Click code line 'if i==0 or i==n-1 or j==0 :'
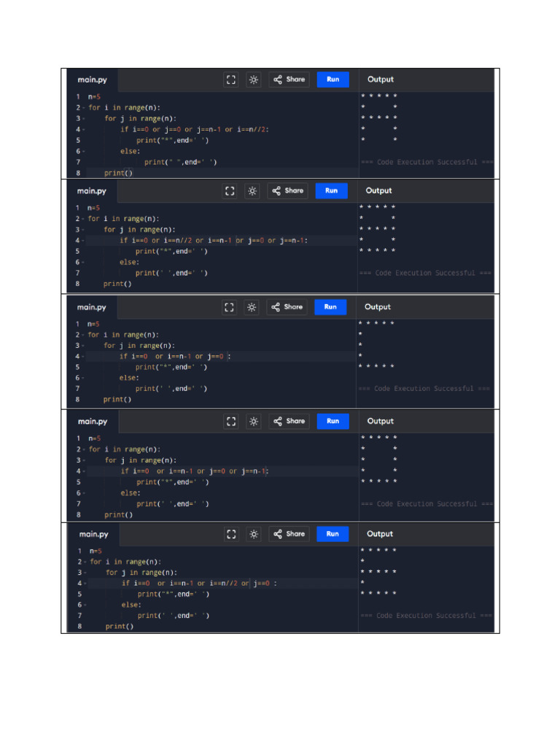The width and height of the screenshot is (560, 747). tap(175, 356)
